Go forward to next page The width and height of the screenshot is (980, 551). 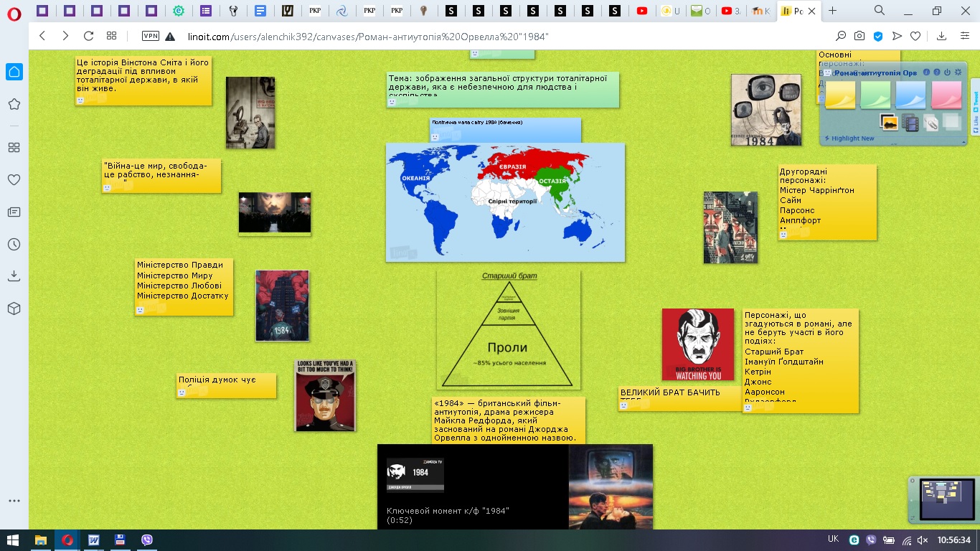pos(65,36)
